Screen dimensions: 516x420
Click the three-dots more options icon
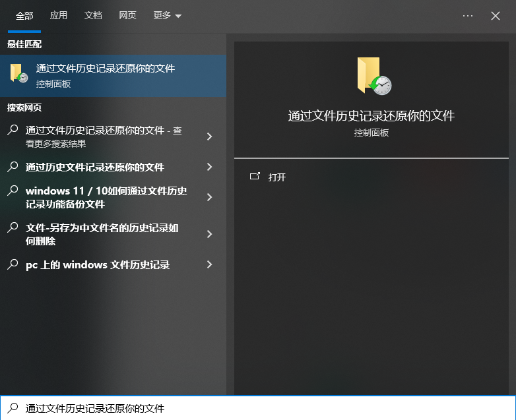[x=468, y=16]
